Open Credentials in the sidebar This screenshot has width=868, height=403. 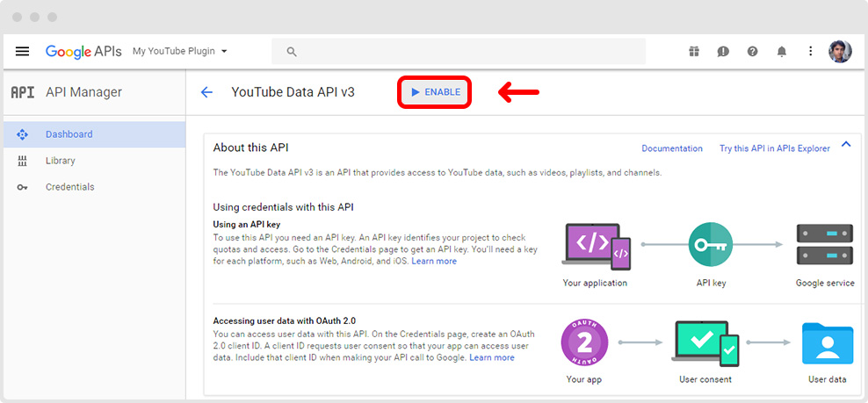[x=94, y=187]
